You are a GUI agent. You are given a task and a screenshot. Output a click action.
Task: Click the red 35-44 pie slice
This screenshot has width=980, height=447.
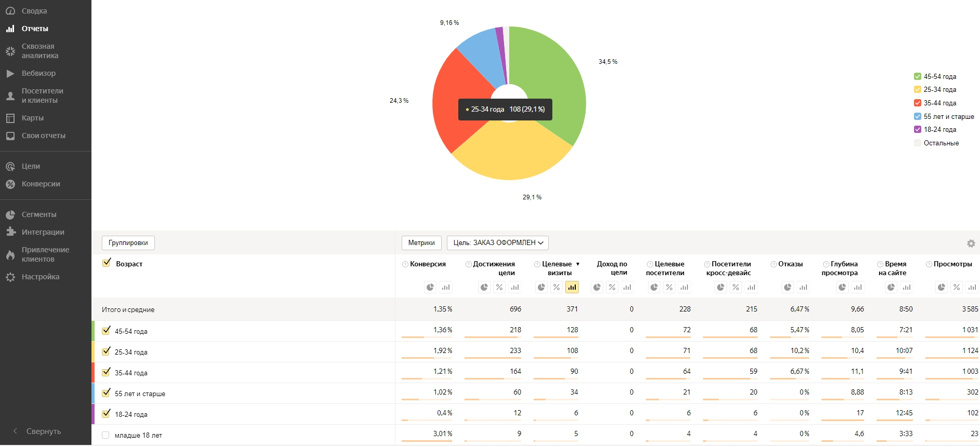pyautogui.click(x=455, y=101)
